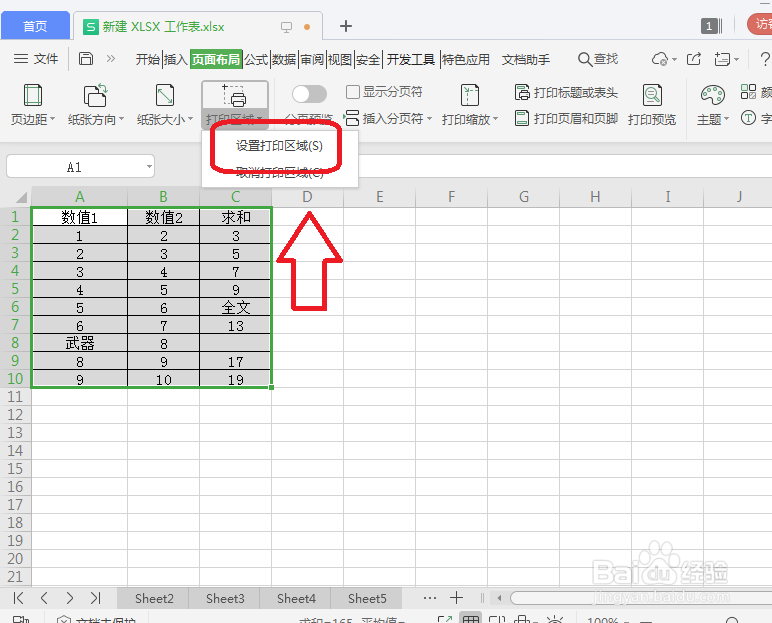Image resolution: width=772 pixels, height=623 pixels.
Task: Switch to 插入 ribbon tab
Action: pos(175,60)
